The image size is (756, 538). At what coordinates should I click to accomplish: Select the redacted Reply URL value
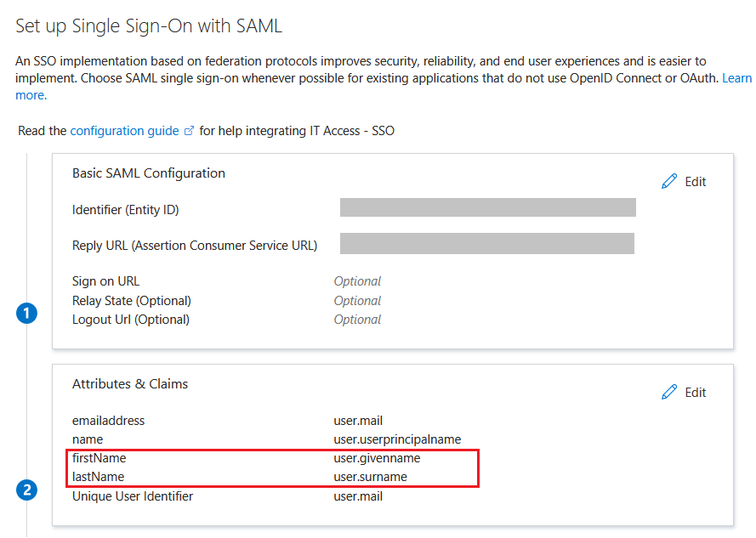point(486,243)
